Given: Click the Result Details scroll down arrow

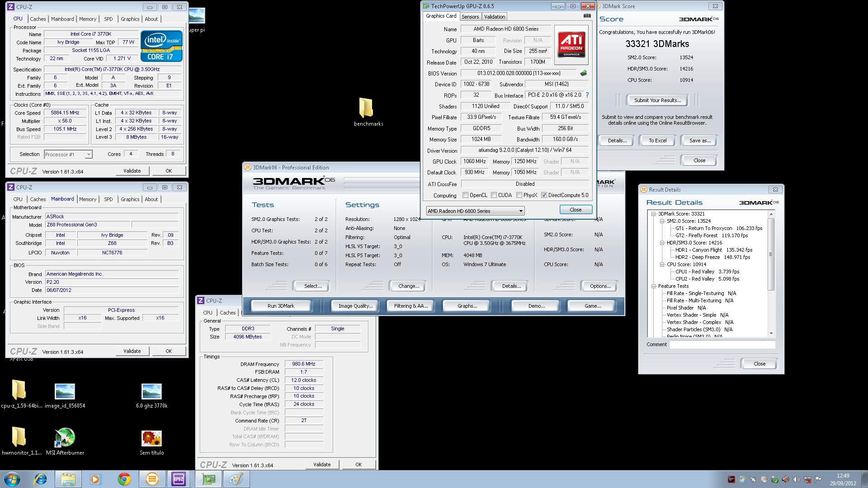Looking at the screenshot, I should (771, 333).
